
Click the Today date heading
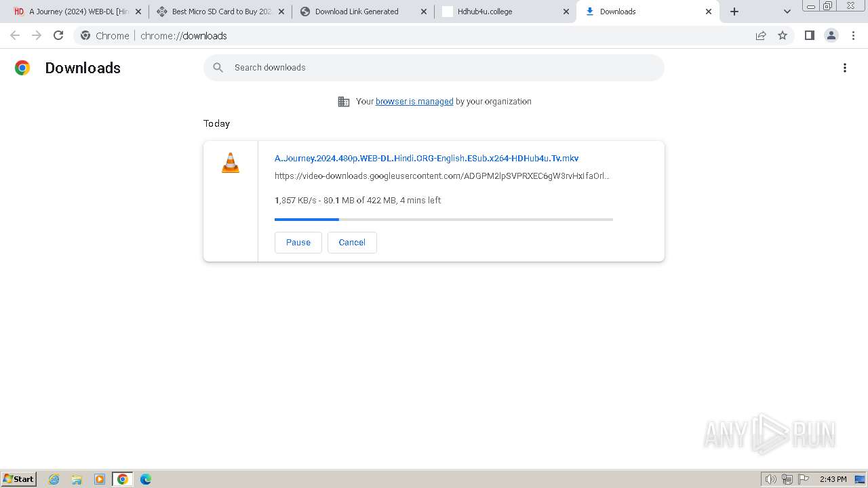(216, 123)
